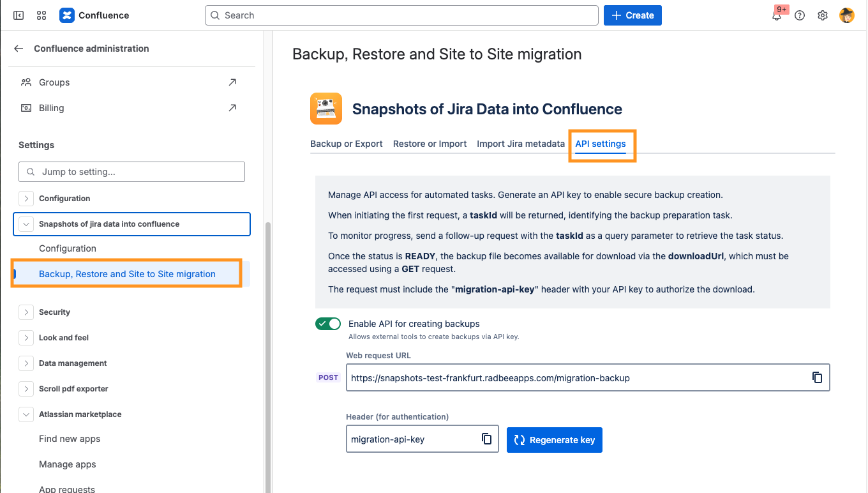Viewport: 868px width, 493px height.
Task: Click the Create button
Action: (632, 15)
